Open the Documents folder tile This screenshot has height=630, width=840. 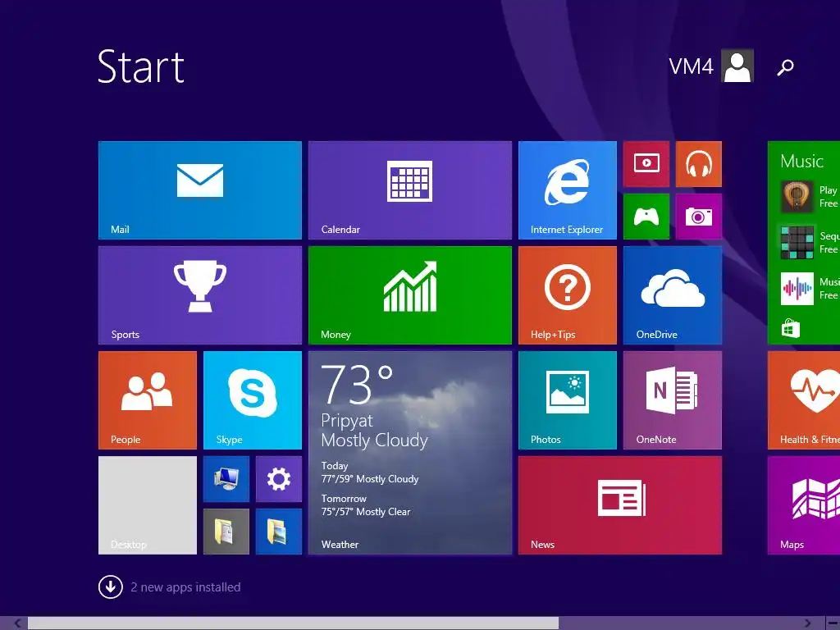(226, 532)
